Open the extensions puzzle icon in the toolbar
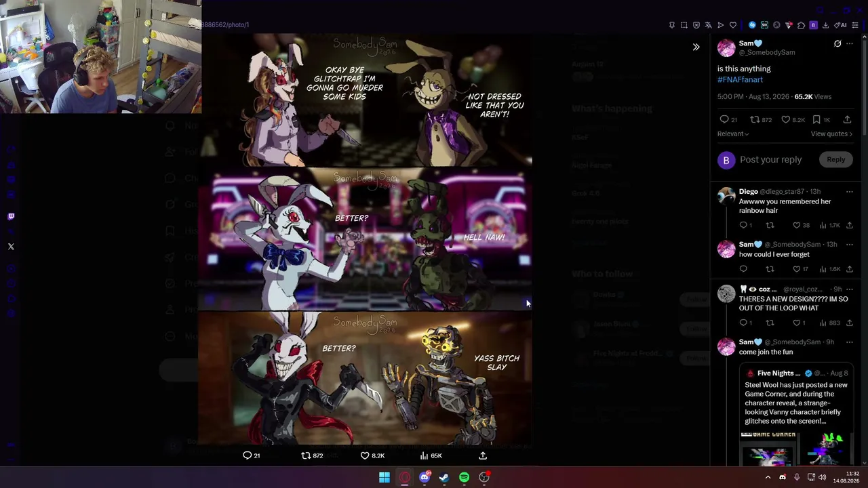Viewport: 868px width, 488px height. [801, 25]
